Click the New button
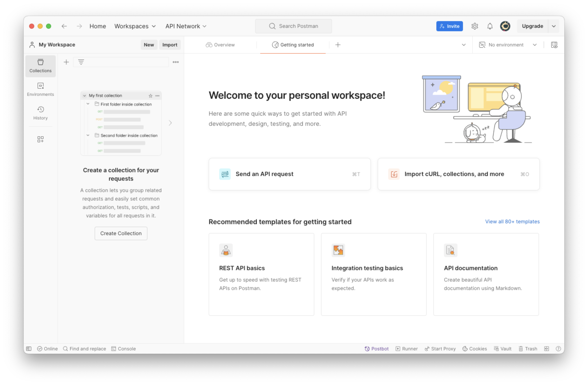The image size is (588, 385). pyautogui.click(x=149, y=45)
